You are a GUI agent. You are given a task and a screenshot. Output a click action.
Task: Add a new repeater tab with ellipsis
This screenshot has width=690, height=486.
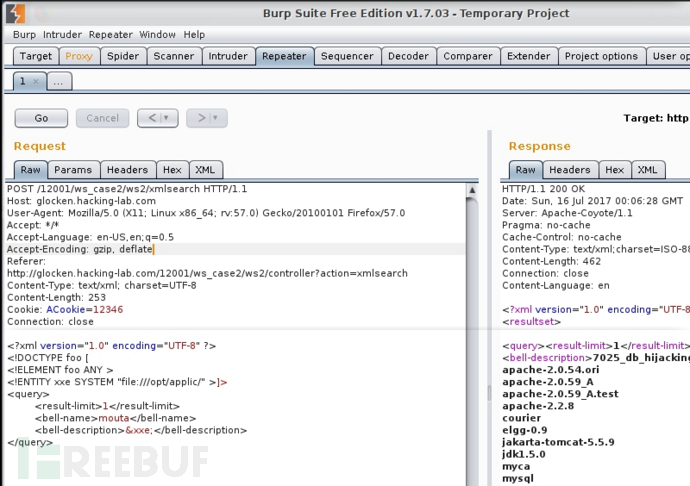click(x=59, y=82)
